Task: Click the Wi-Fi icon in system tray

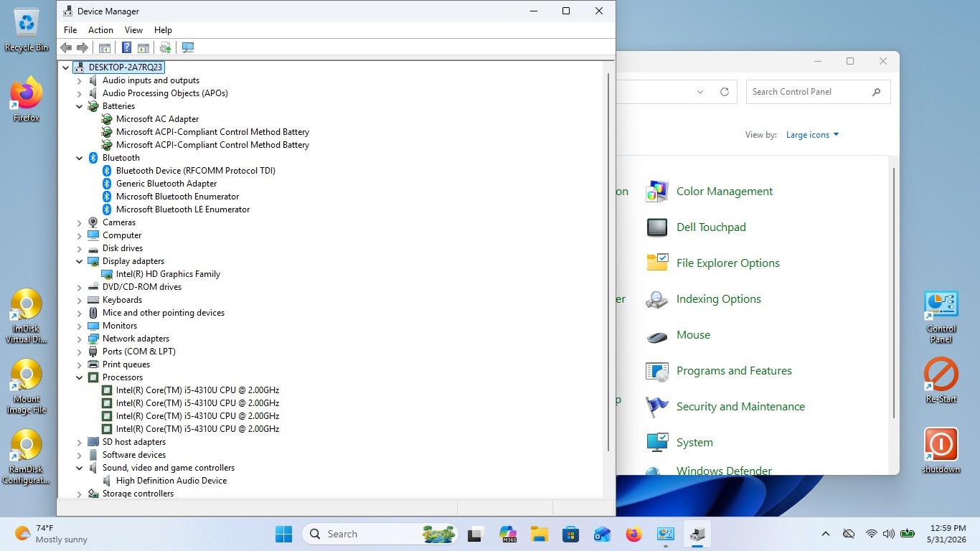Action: tap(872, 534)
